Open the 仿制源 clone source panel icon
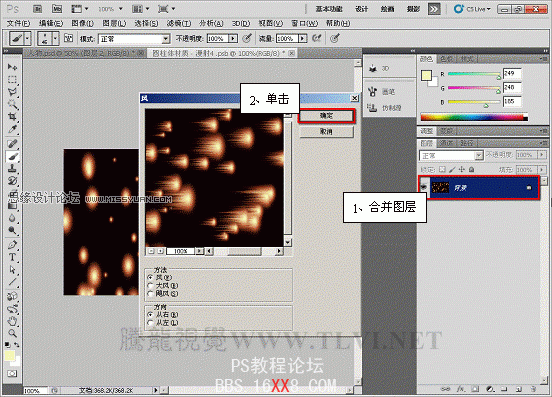The width and height of the screenshot is (552, 397). click(372, 107)
